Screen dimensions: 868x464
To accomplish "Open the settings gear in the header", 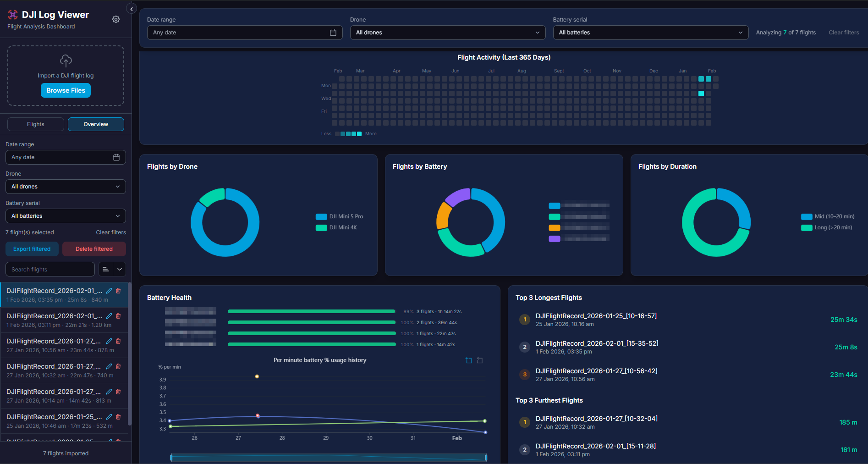I will [115, 19].
